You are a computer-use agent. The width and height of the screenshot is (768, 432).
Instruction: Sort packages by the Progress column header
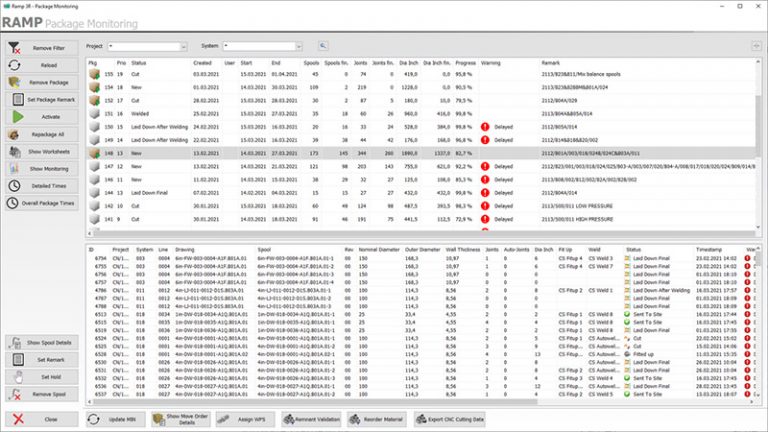click(x=464, y=62)
